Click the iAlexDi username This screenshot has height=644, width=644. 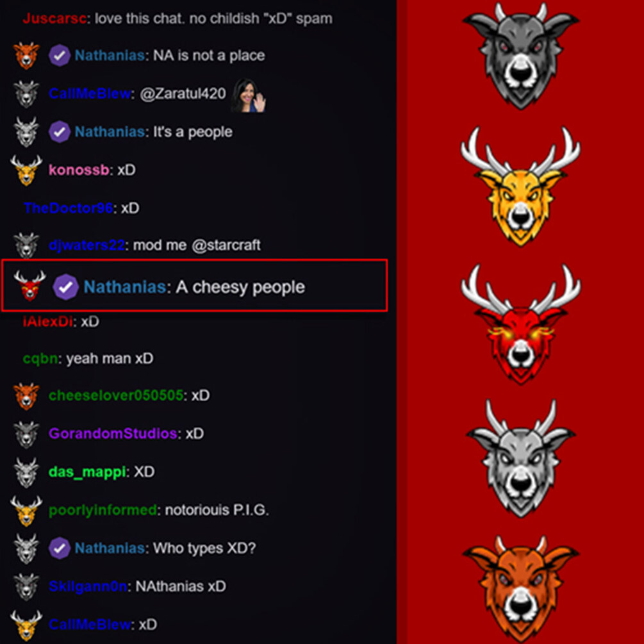coord(47,321)
